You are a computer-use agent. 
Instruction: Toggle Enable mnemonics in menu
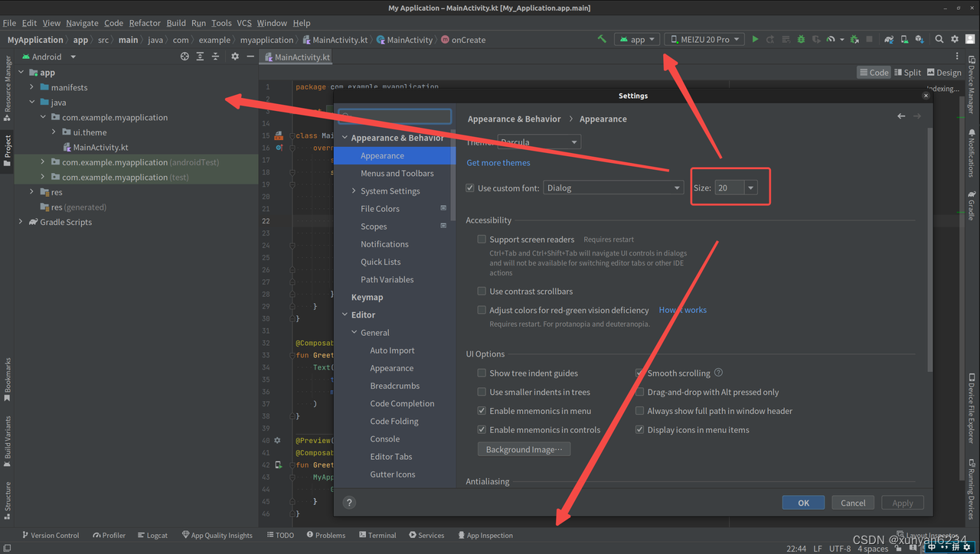[x=482, y=411]
